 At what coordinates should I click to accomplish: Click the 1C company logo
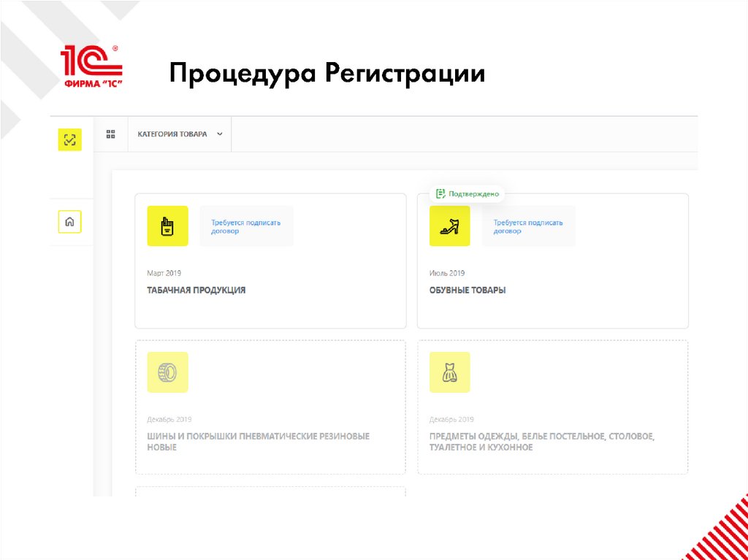[x=91, y=66]
